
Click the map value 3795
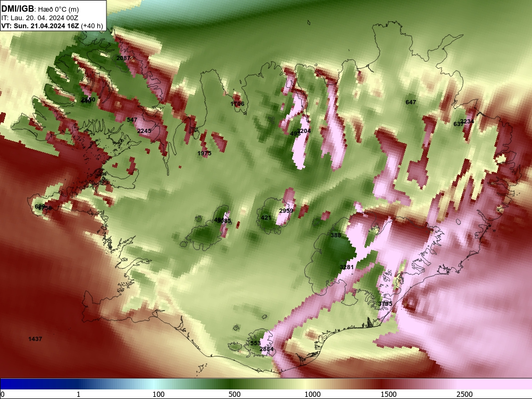point(385,304)
